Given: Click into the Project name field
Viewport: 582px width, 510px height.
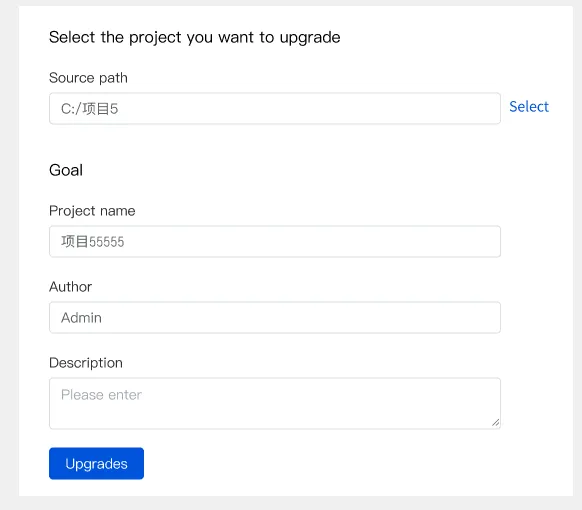Looking at the screenshot, I should pyautogui.click(x=275, y=241).
